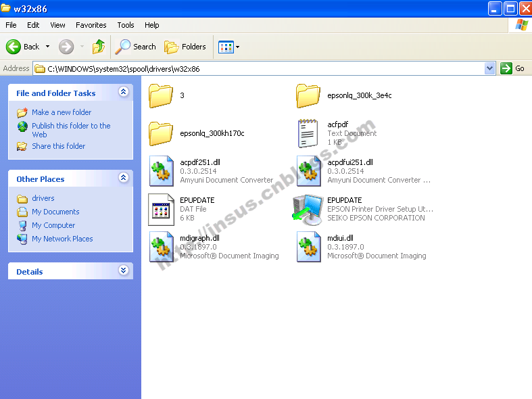Screen dimensions: 532x399
Task: Click the Details heading text
Action: click(30, 272)
